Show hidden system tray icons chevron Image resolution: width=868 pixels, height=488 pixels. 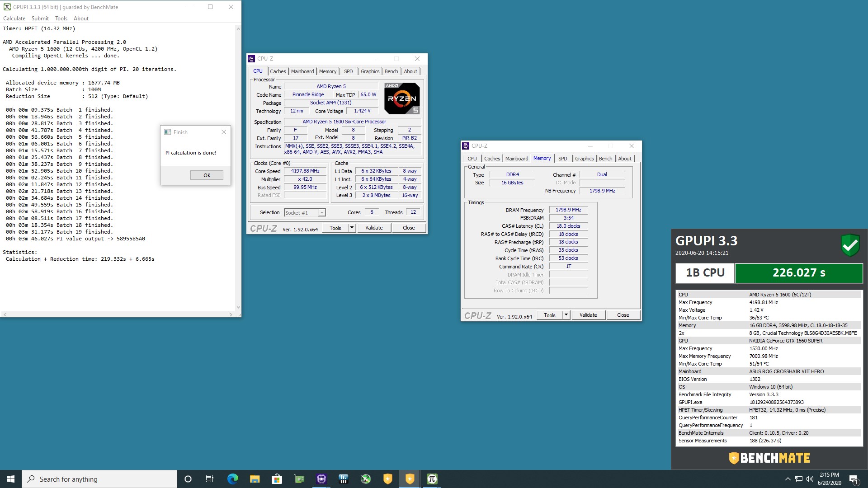(x=788, y=479)
